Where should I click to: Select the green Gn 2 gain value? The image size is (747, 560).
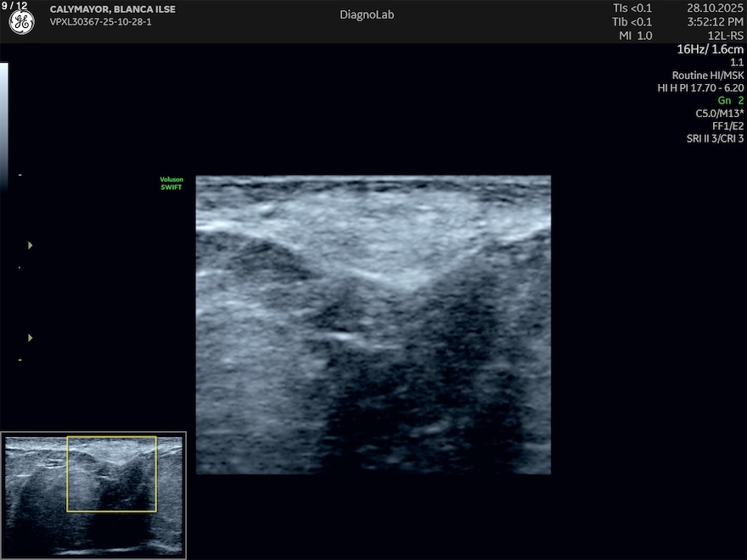(x=730, y=100)
